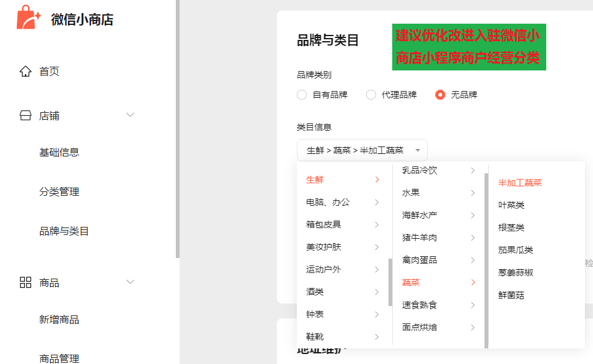Expand the 电脑、办公 category arrow
This screenshot has height=364, width=593.
(x=377, y=202)
